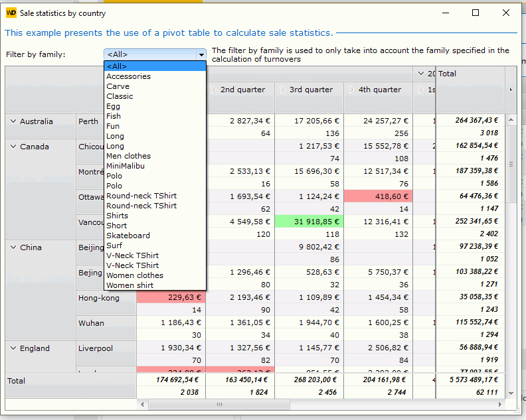Viewport: 526px width, 420px height.
Task: Choose MiniMalibu from the family list
Action: 155,166
